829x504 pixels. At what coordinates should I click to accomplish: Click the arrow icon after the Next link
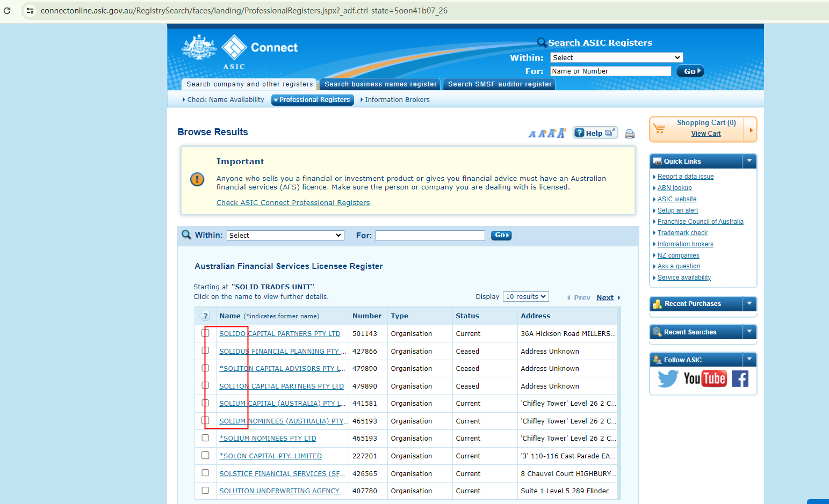click(x=619, y=298)
